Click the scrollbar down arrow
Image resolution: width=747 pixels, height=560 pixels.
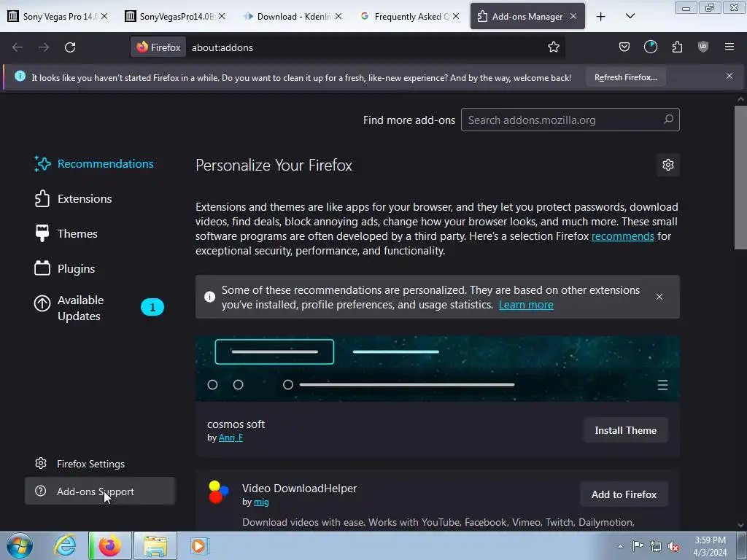[x=740, y=525]
